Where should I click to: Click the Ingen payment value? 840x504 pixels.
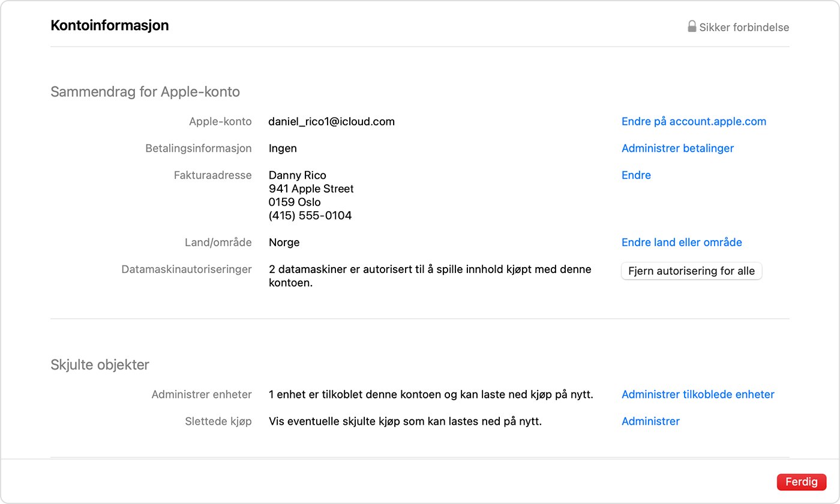[283, 148]
